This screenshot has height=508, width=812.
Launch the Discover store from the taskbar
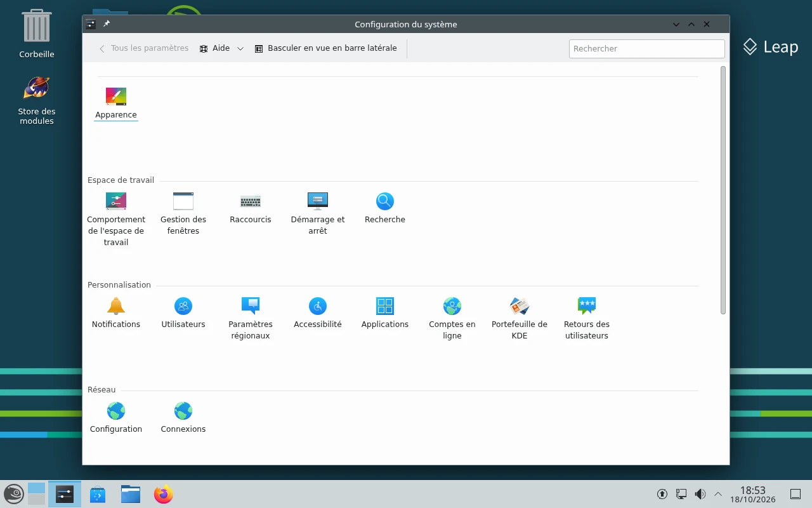pyautogui.click(x=98, y=494)
